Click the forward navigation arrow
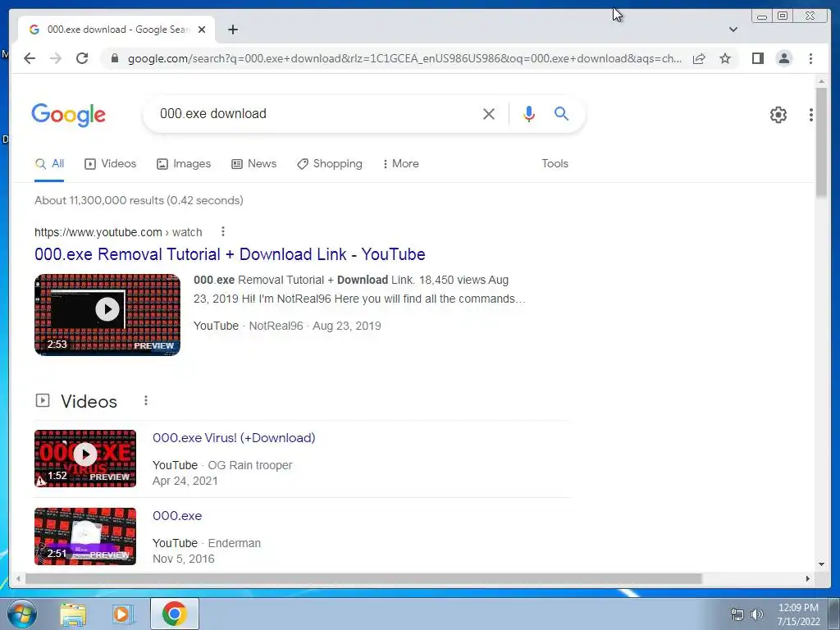840x630 pixels. [56, 58]
